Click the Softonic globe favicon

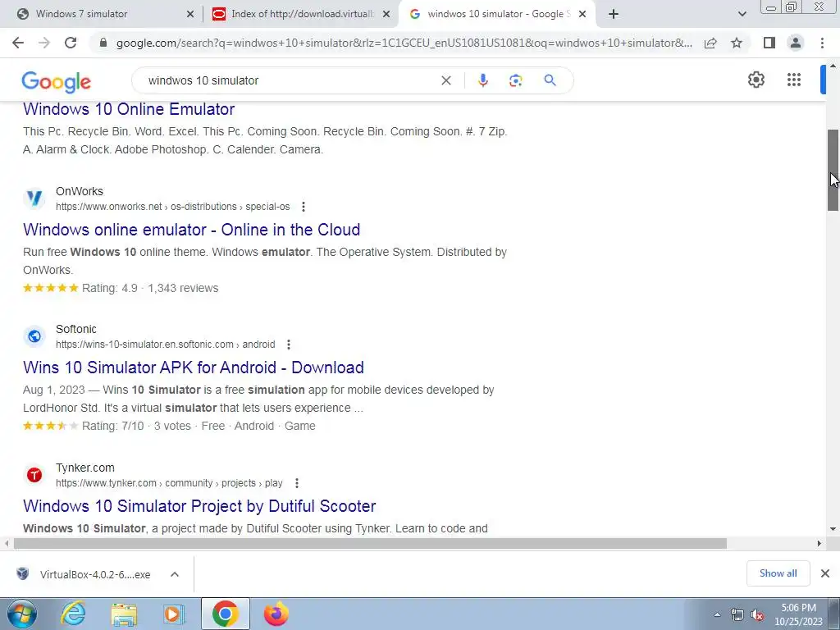34,336
